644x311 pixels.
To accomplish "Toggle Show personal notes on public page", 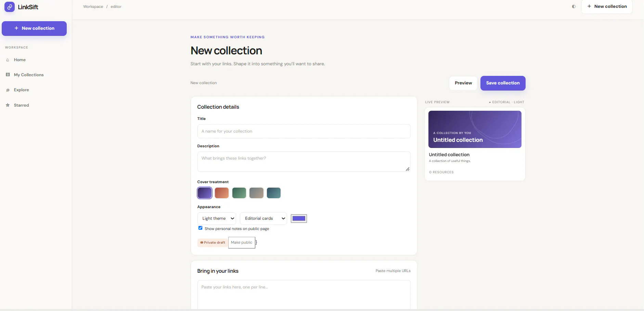I will 200,228.
